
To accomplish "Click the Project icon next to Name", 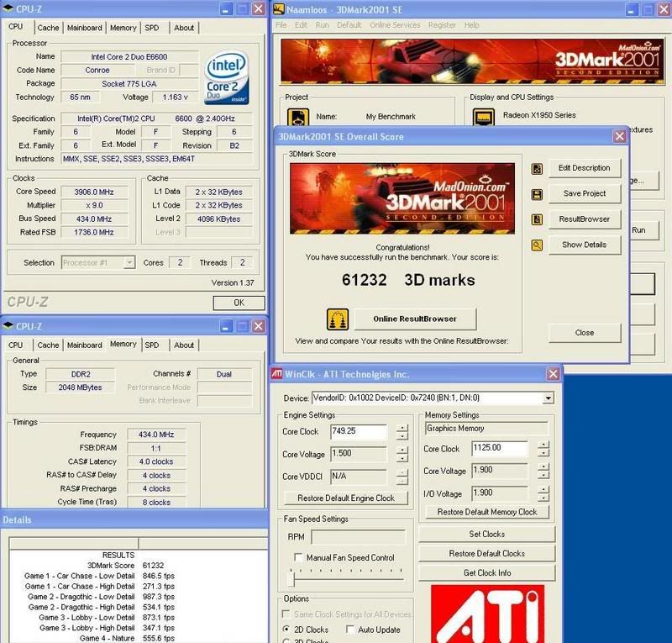I will click(x=298, y=117).
